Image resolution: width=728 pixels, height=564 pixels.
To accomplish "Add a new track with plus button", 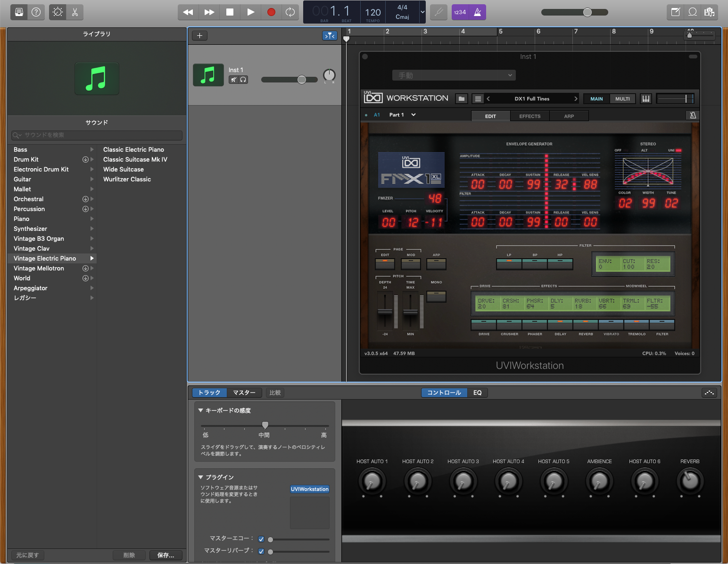I will tap(199, 35).
